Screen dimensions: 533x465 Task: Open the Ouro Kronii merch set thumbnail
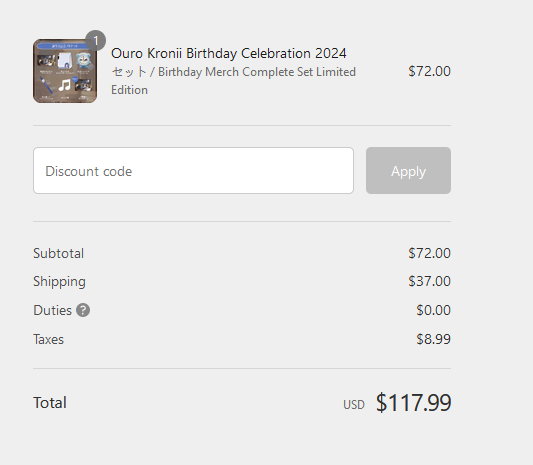(65, 71)
